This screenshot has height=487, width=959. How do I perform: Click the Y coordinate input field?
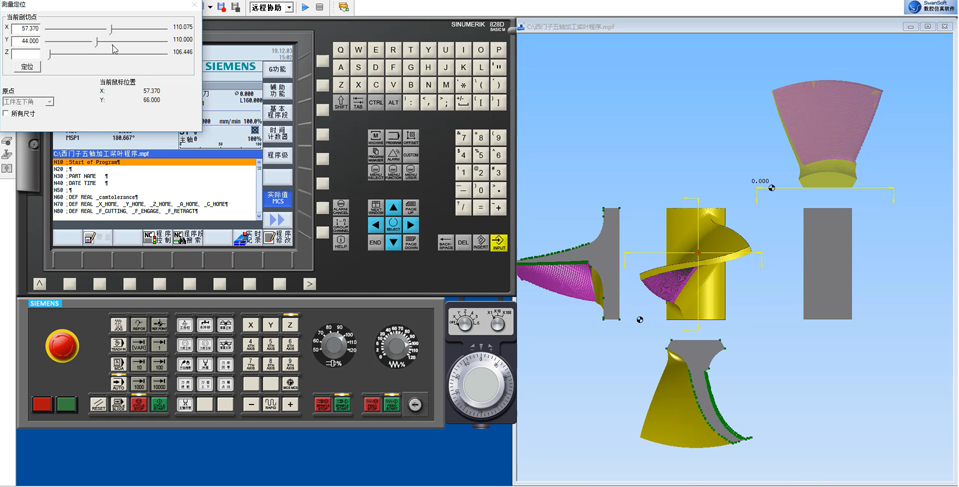pyautogui.click(x=27, y=41)
